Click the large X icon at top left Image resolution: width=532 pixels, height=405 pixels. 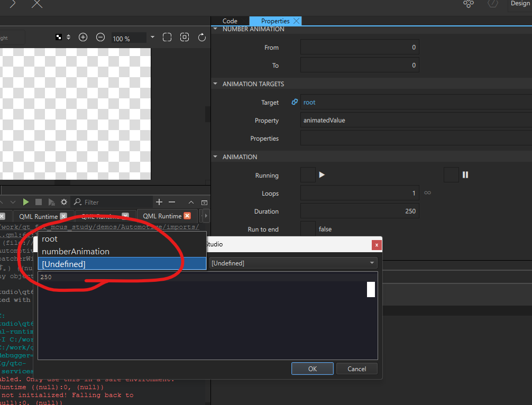37,4
